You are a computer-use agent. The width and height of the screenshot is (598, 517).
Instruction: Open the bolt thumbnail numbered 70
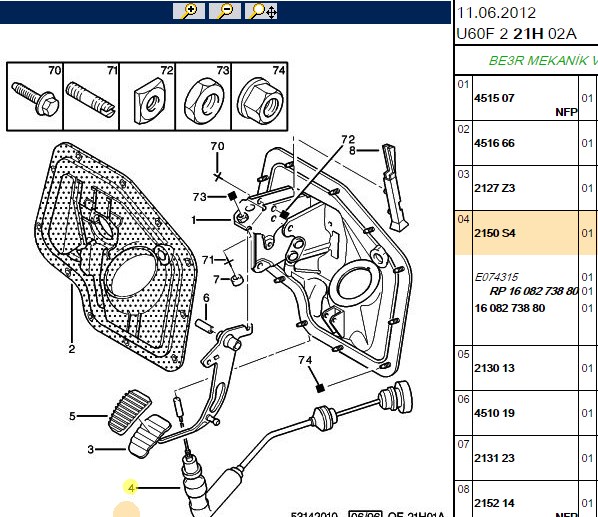pyautogui.click(x=35, y=97)
